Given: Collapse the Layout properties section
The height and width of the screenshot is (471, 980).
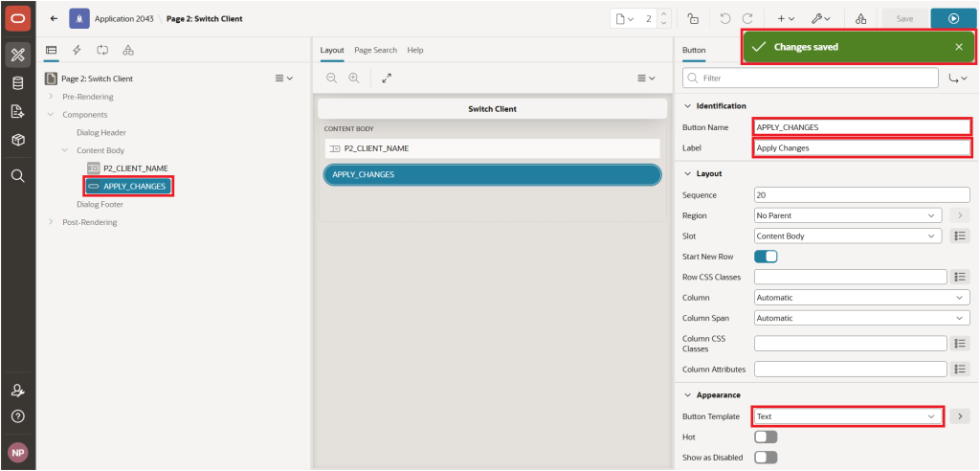Looking at the screenshot, I should click(687, 173).
